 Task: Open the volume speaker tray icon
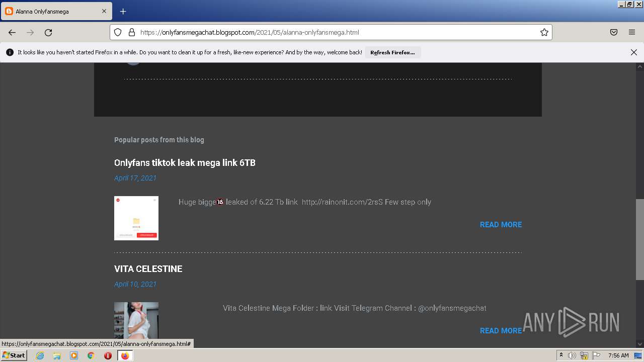click(x=572, y=355)
